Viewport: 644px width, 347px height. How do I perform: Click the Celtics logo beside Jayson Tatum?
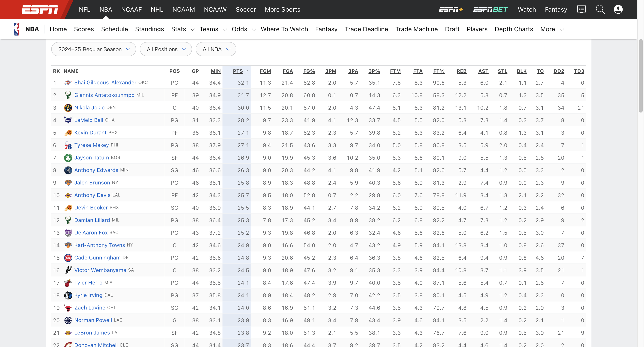click(x=68, y=157)
